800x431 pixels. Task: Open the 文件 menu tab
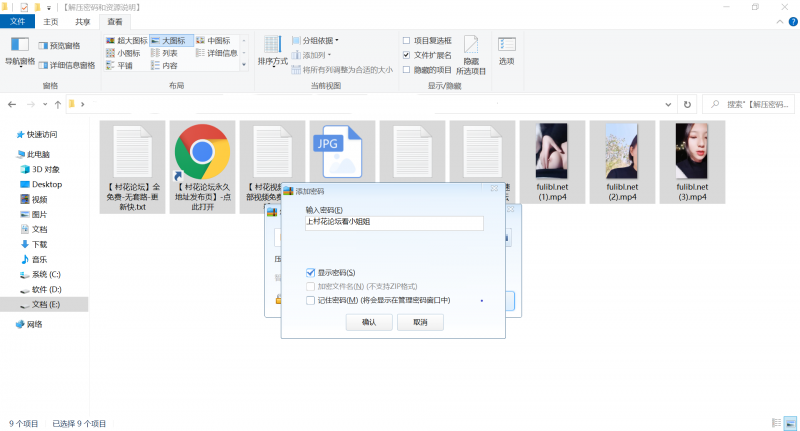(x=17, y=21)
